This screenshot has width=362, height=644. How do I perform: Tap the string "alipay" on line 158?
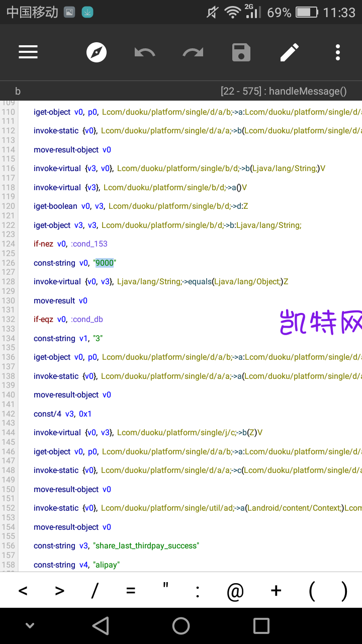point(106,565)
